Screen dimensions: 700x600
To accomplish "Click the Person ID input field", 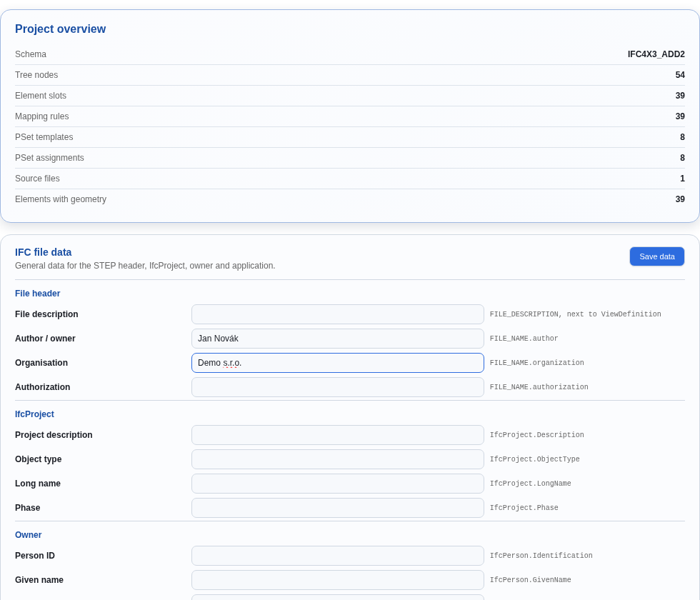I will [x=337, y=556].
